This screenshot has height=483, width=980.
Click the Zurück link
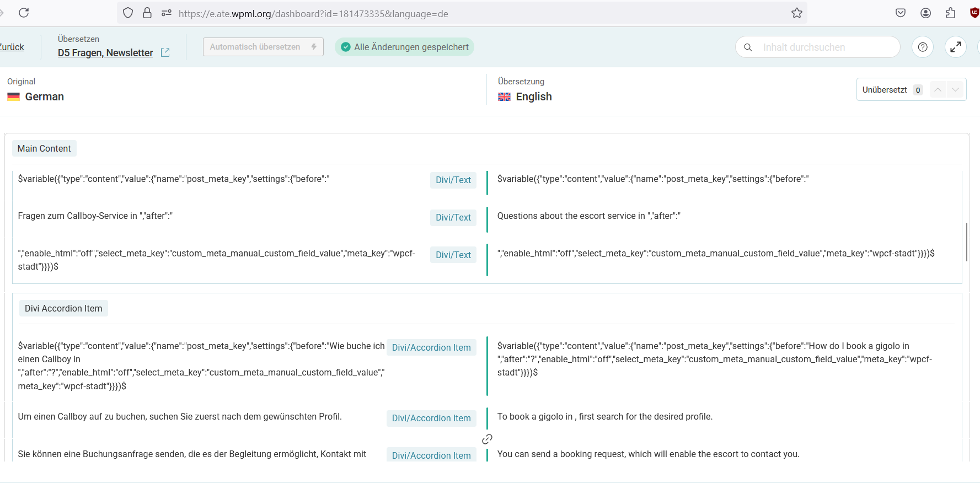pos(12,47)
